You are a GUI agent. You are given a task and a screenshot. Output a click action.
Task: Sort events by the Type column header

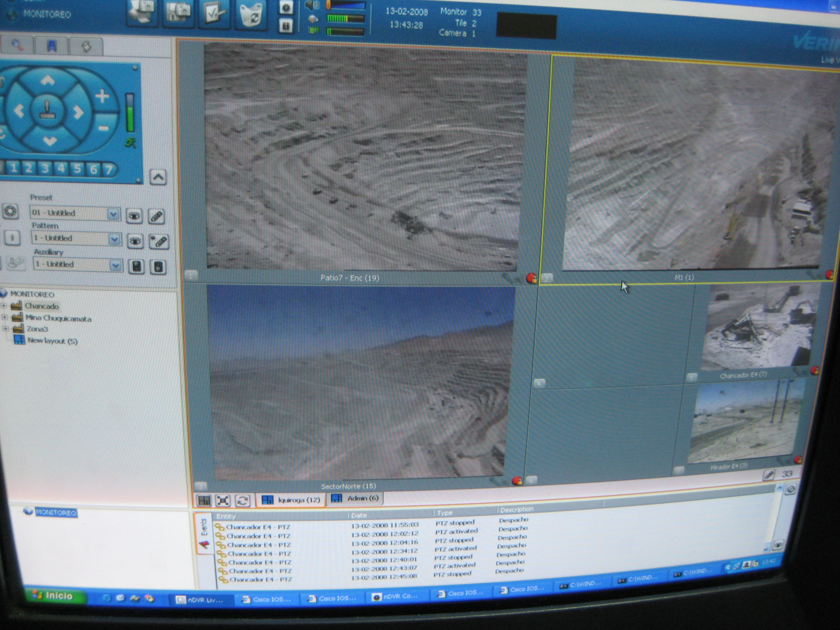click(x=465, y=513)
